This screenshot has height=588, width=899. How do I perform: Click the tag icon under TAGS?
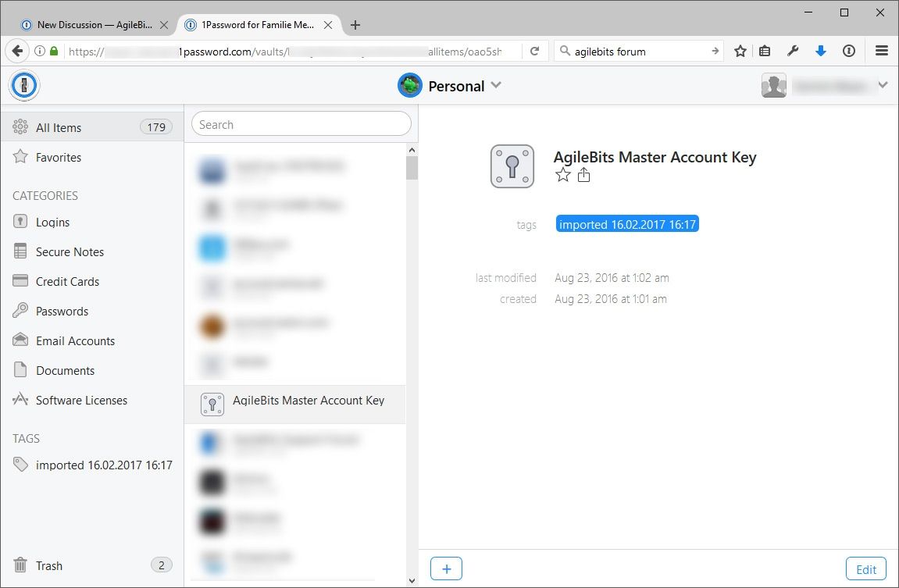click(20, 464)
